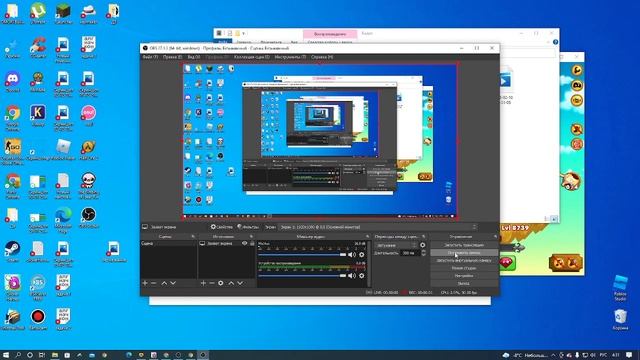Click the Stop Recording button
Screen dimensions: 640x360
tap(464, 253)
